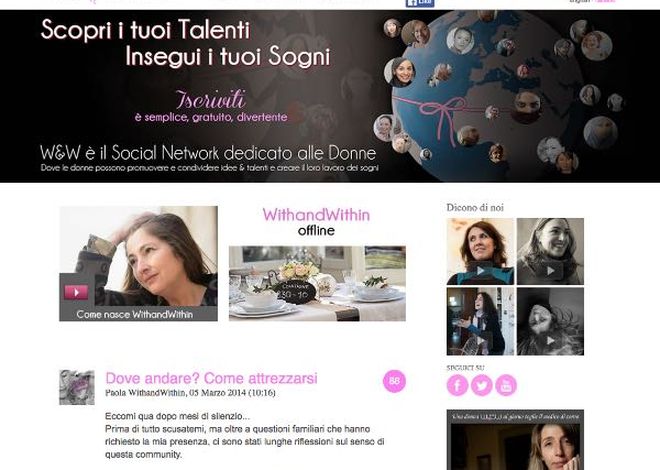Click the 'Iscriviti' signup text in banner
Screen dimensions: 660x470
tap(210, 100)
